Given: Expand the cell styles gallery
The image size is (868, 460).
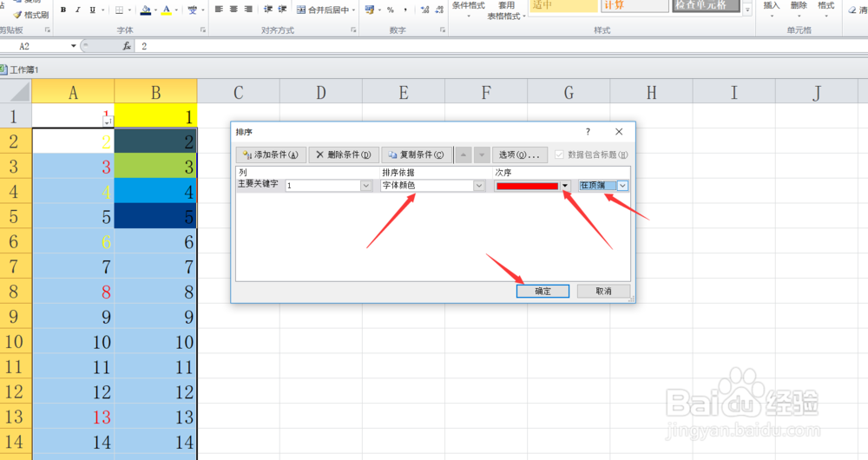Looking at the screenshot, I should 748,10.
